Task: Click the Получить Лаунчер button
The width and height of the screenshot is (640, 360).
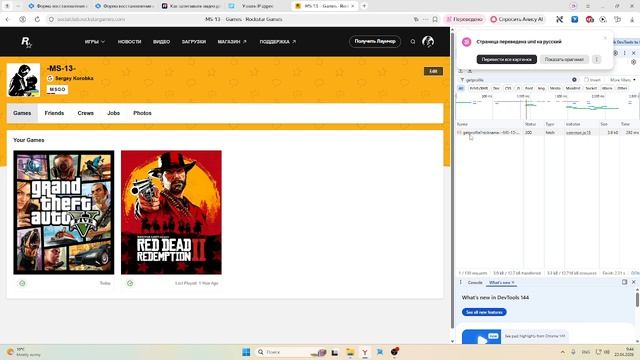Action: [375, 41]
